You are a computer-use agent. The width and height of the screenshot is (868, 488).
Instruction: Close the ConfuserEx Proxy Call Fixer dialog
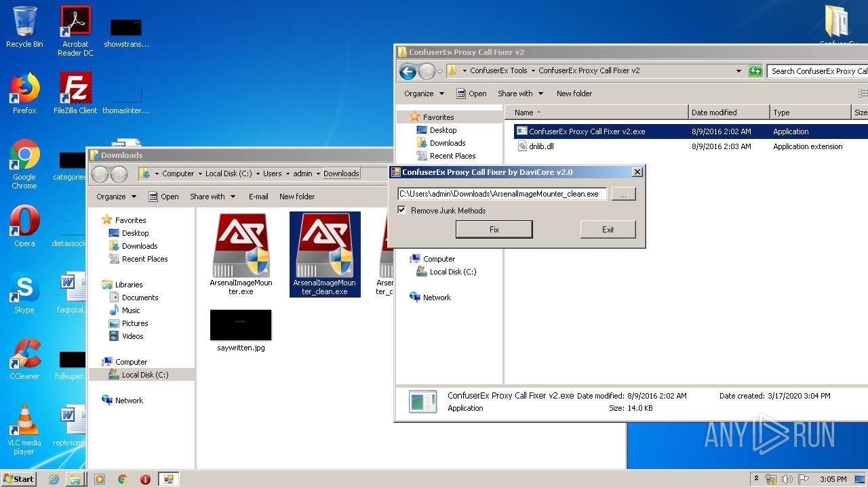637,172
